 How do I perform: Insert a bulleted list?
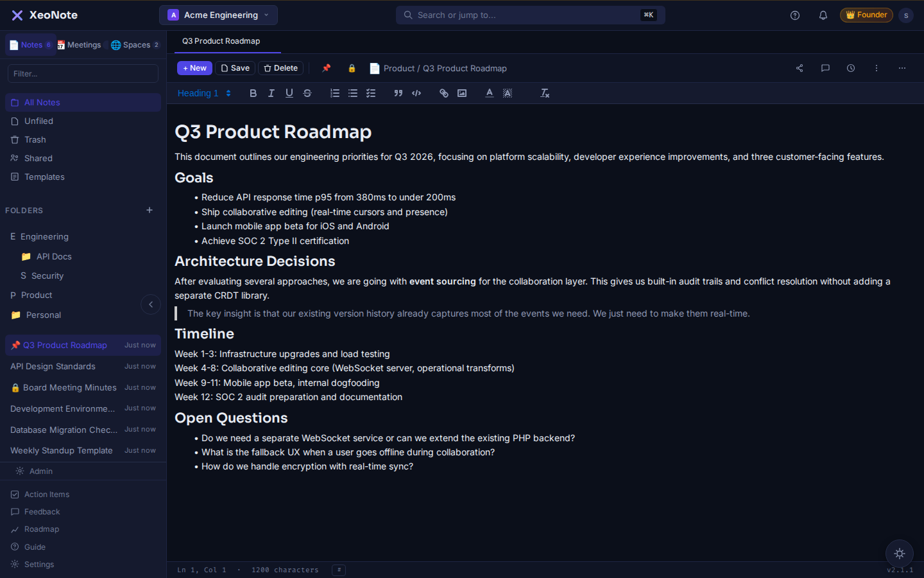pos(353,93)
